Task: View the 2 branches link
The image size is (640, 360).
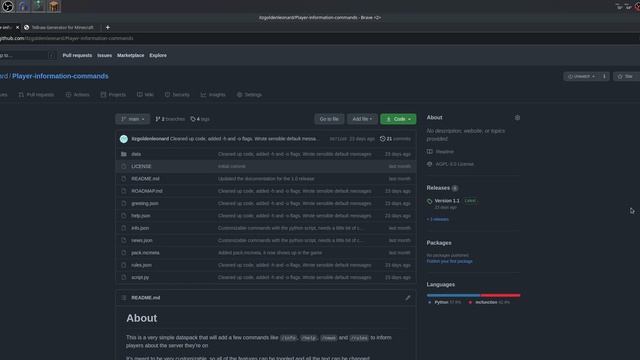Action: (170, 119)
